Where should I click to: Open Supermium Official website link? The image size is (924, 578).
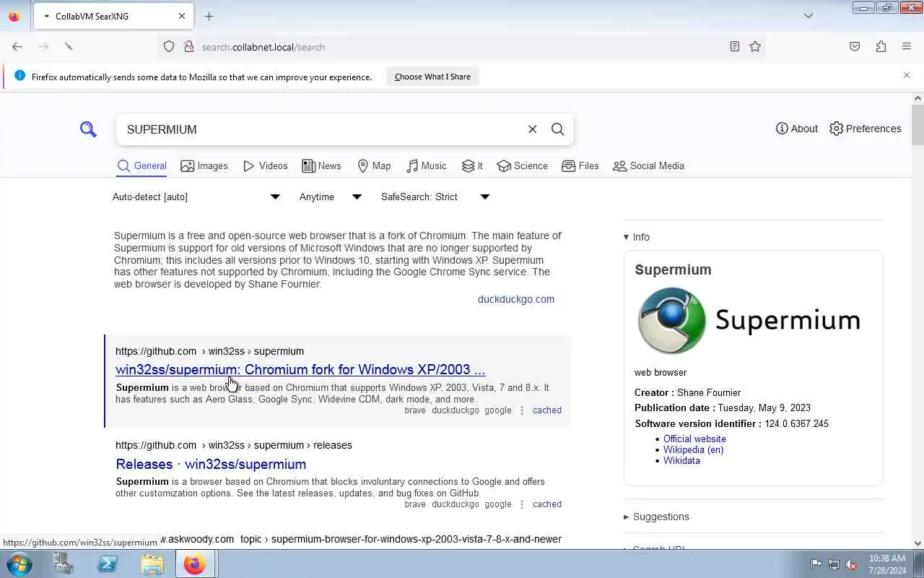[x=694, y=439]
